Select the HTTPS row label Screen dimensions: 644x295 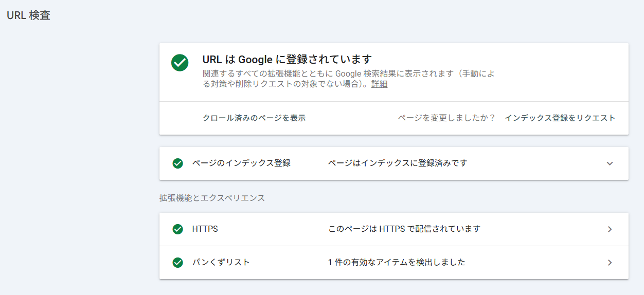tap(205, 229)
